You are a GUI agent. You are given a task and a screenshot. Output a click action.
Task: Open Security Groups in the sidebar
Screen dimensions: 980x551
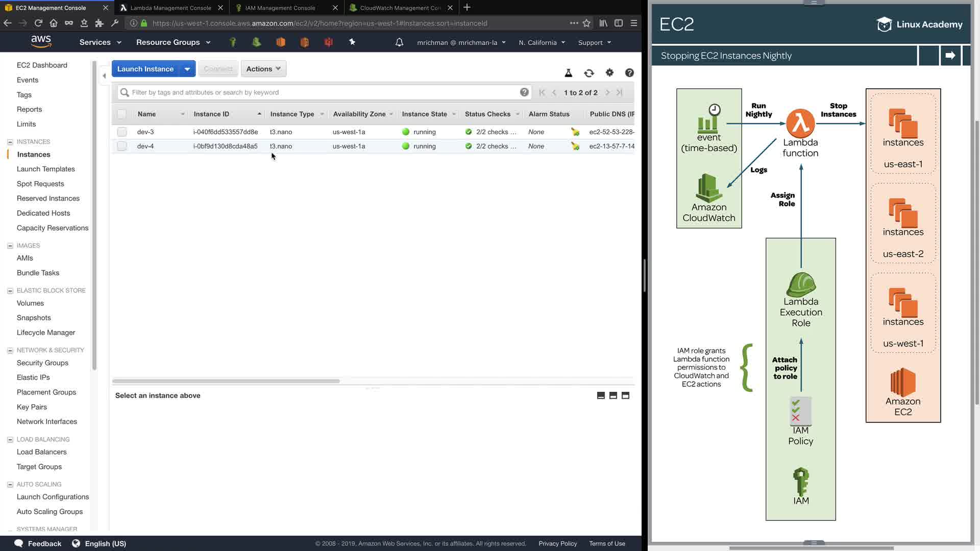pos(42,363)
